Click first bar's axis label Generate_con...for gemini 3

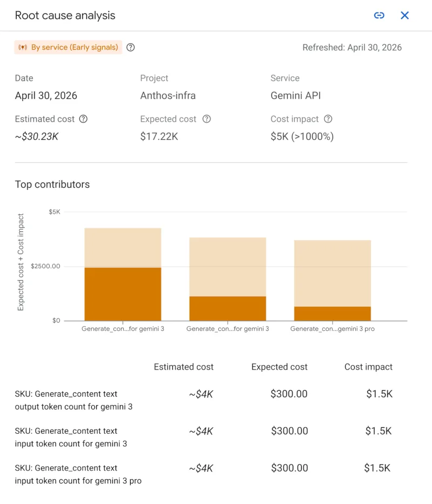(123, 329)
